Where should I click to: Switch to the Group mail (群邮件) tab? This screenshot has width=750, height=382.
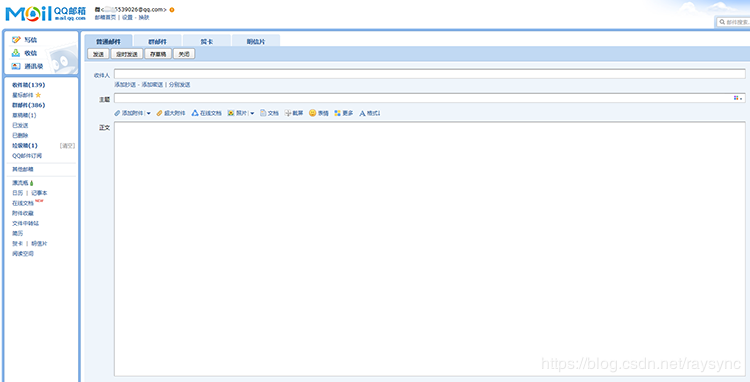point(157,42)
